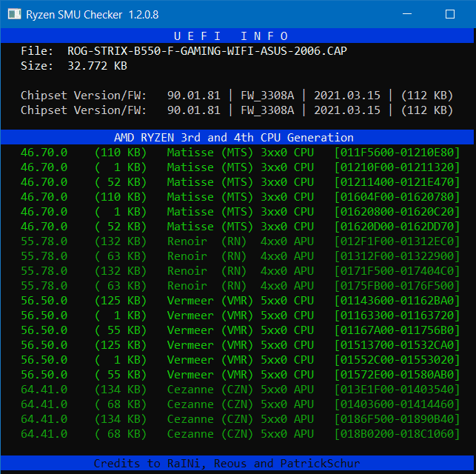The width and height of the screenshot is (476, 474).
Task: Click the address range [01403600-01414460]
Action: click(x=397, y=404)
